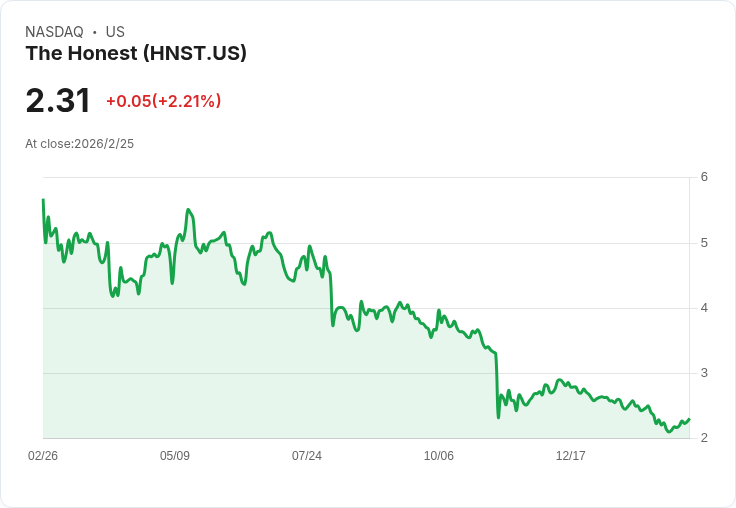Select the 5 price axis label
Screen dimensions: 736x508
pyautogui.click(x=704, y=243)
